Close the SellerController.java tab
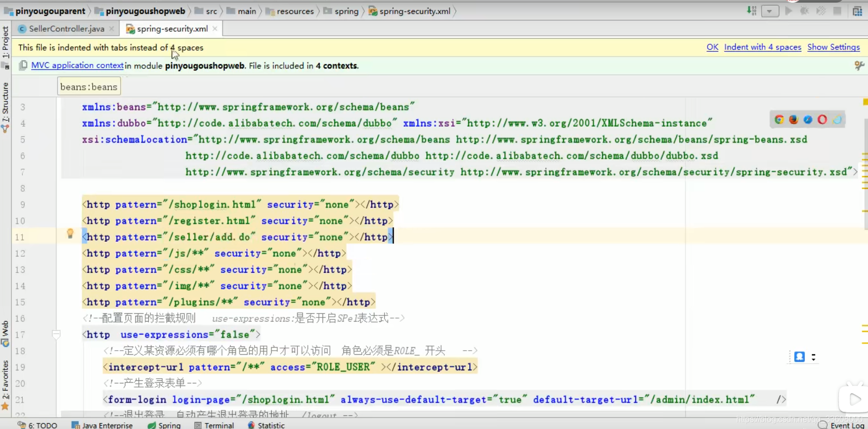868x429 pixels. (x=111, y=29)
